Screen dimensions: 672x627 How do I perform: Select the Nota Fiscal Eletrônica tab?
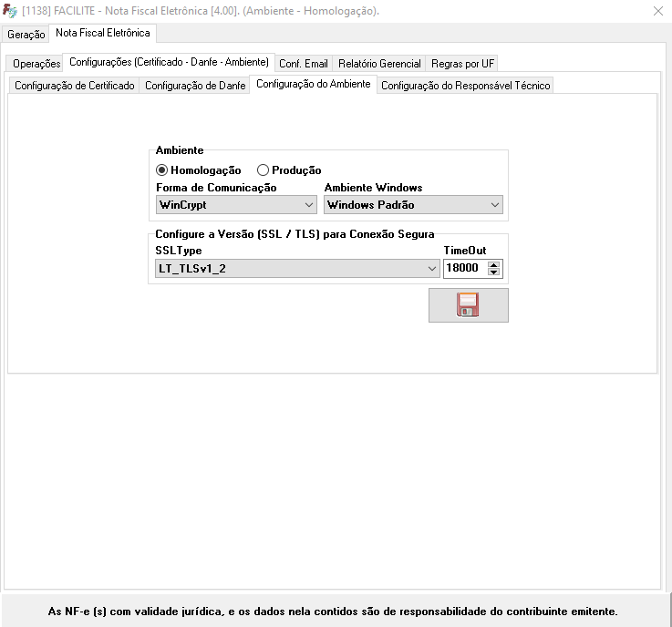point(103,33)
